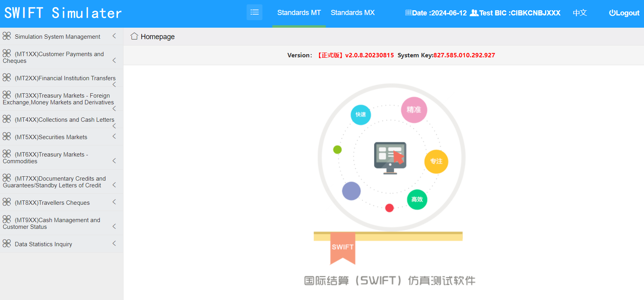Screen dimensions: 644x300
Task: Click the Logout link
Action: point(624,13)
